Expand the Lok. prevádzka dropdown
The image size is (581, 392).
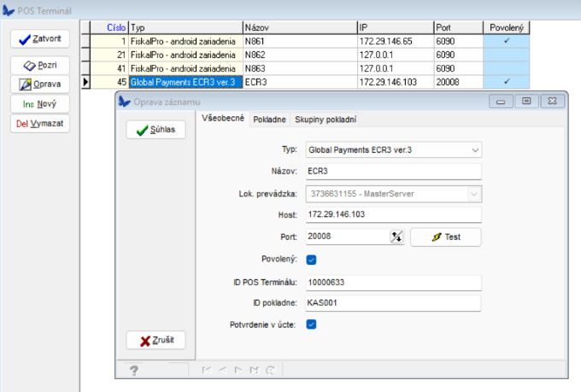pos(473,194)
